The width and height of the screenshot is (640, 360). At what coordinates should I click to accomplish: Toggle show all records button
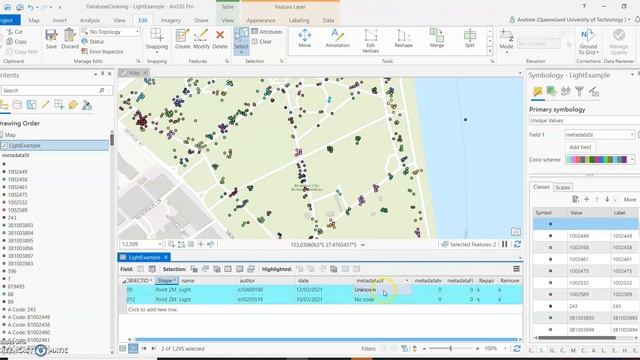point(122,349)
